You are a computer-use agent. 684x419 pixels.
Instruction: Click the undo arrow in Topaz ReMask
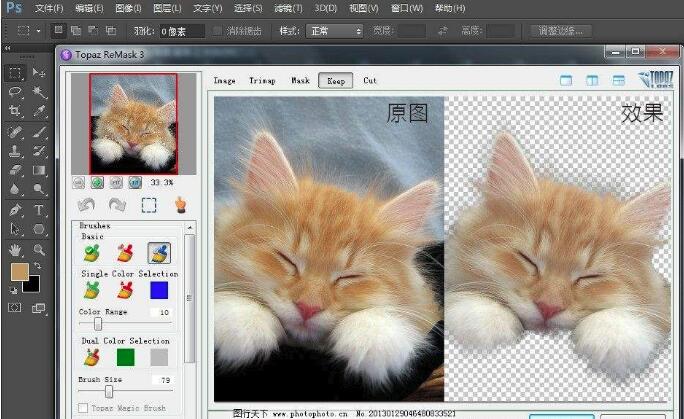(x=88, y=204)
